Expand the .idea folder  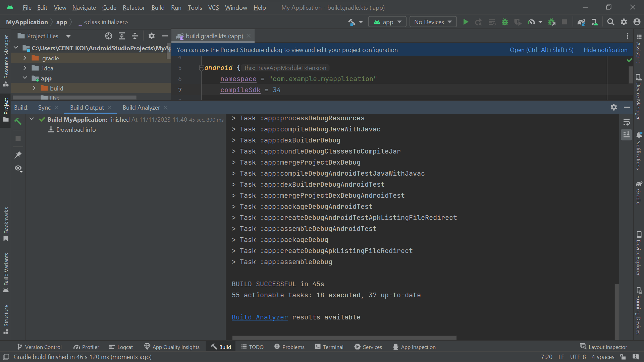25,68
